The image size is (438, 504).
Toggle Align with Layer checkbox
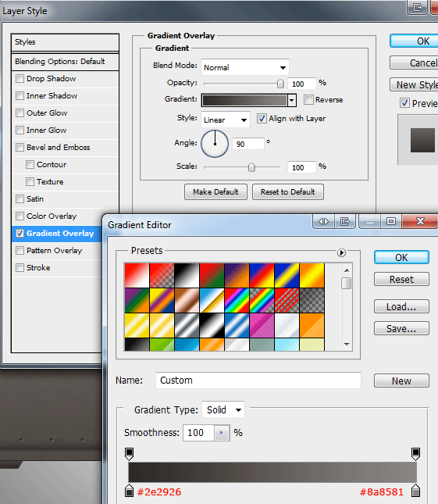pos(262,118)
